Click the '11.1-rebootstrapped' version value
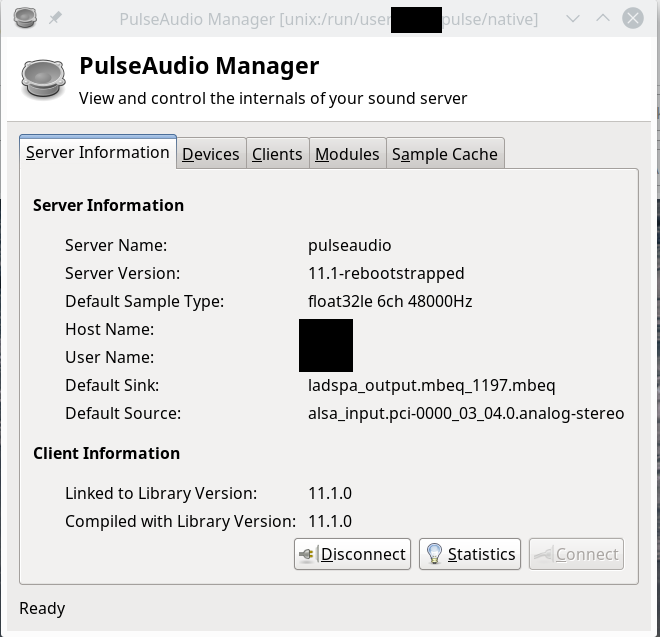The image size is (660, 637). 386,273
